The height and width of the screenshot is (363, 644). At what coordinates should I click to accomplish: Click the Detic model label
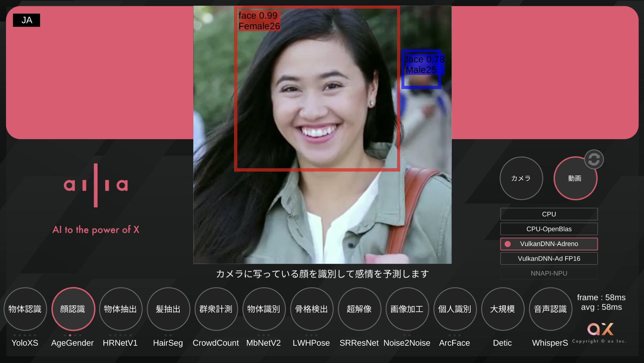point(502,343)
